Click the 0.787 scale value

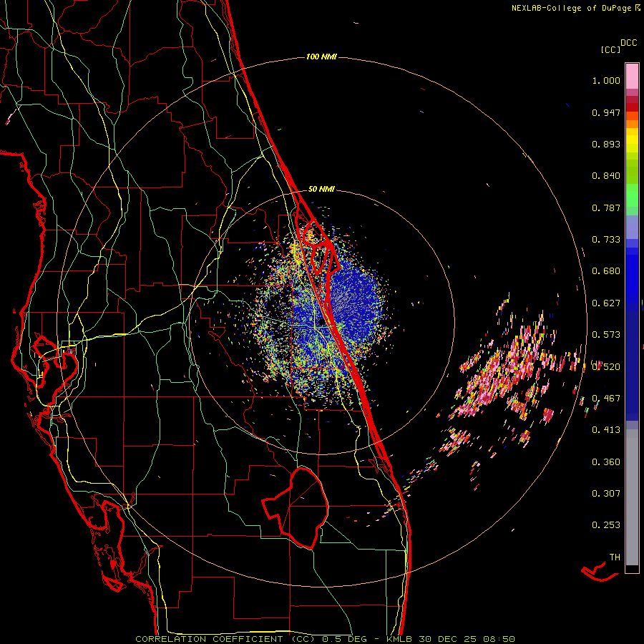[x=606, y=208]
